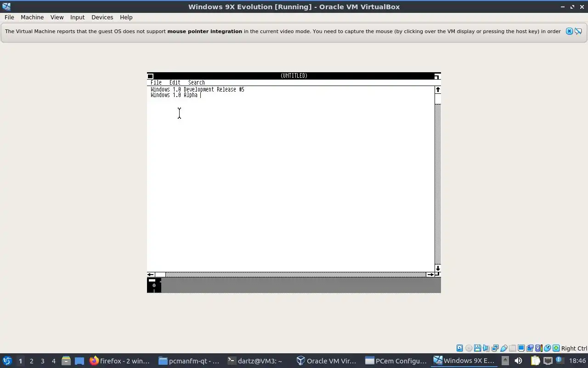Open the VirtualBox Help menu
The width and height of the screenshot is (588, 368).
(126, 17)
